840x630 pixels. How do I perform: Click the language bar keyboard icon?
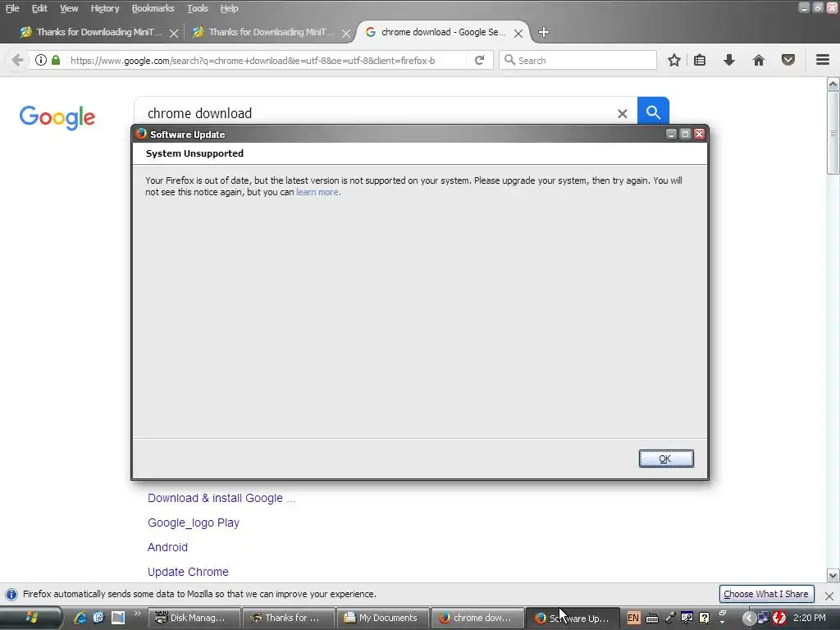click(x=652, y=619)
